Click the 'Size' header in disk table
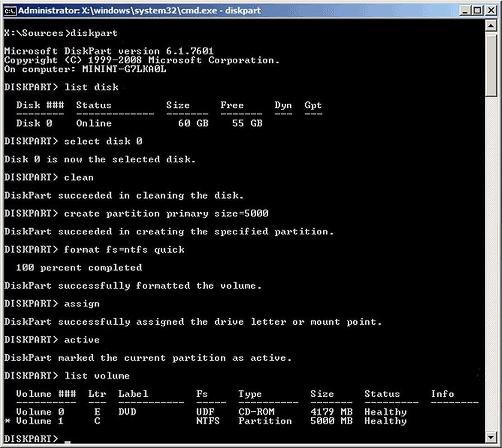 (x=178, y=105)
